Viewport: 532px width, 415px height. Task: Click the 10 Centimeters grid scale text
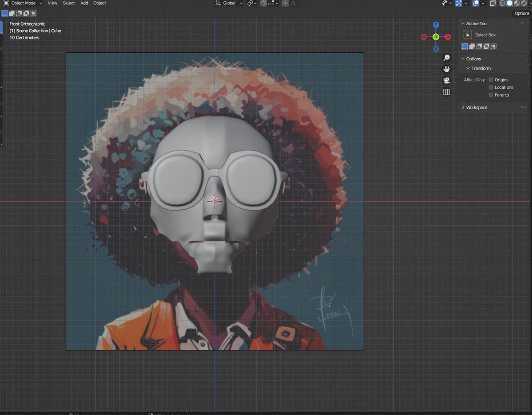click(x=24, y=38)
